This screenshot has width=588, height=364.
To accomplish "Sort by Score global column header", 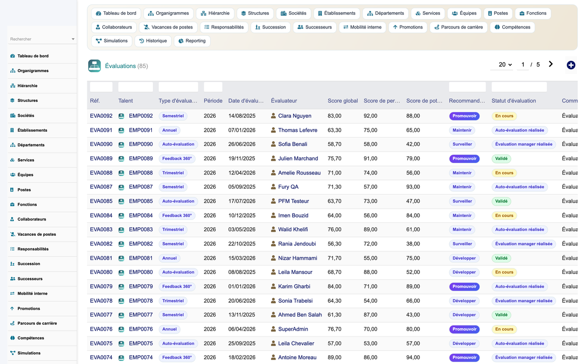I will [343, 101].
